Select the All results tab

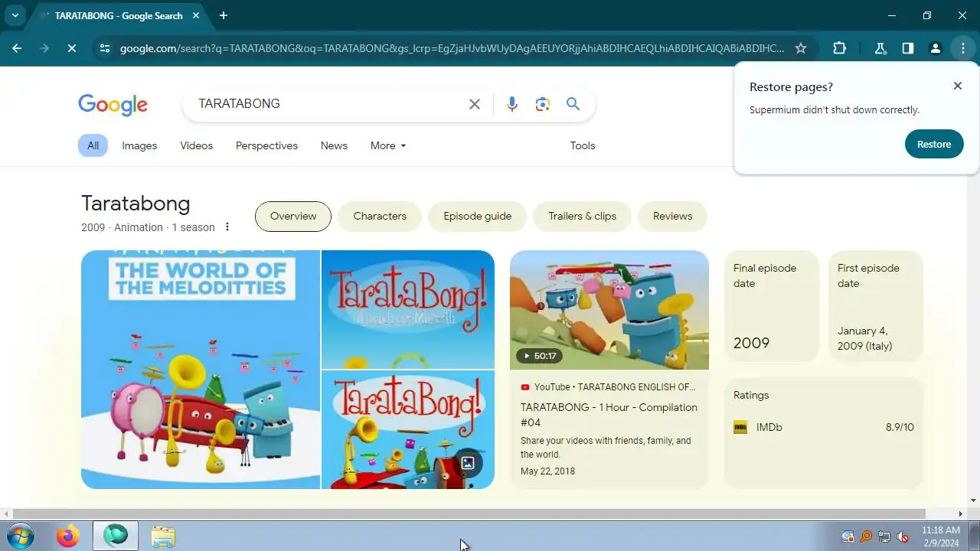click(93, 145)
